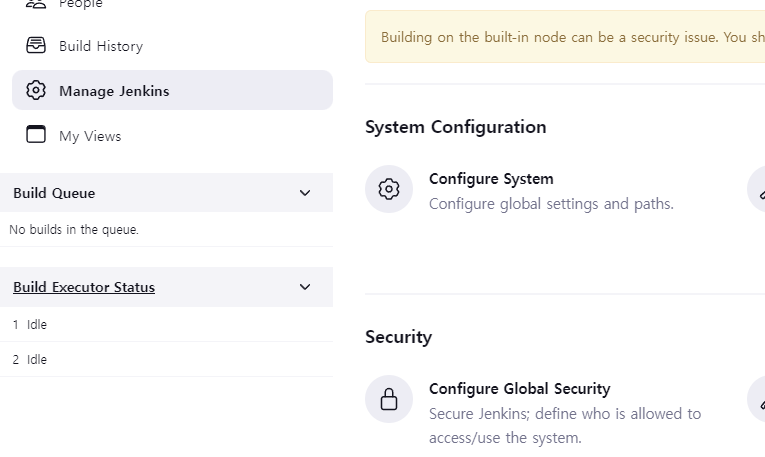Select executor 2 Idle row

pos(166,359)
